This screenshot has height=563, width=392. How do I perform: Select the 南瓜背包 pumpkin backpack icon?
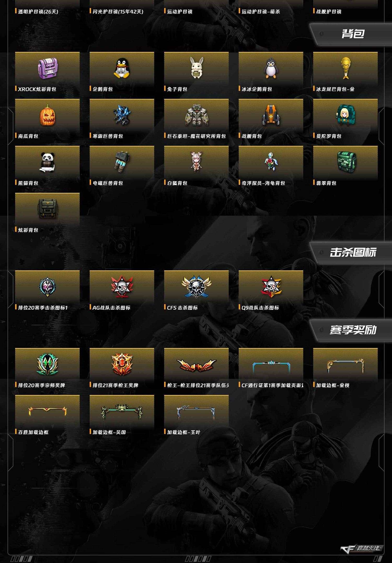pyautogui.click(x=47, y=115)
